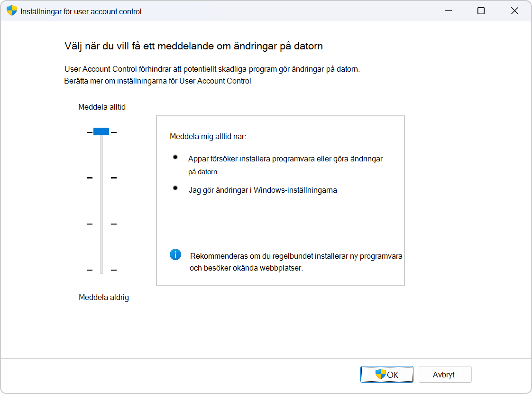Viewport: 532px width, 394px height.
Task: Click the blue slider thumb at top
Action: 101,131
